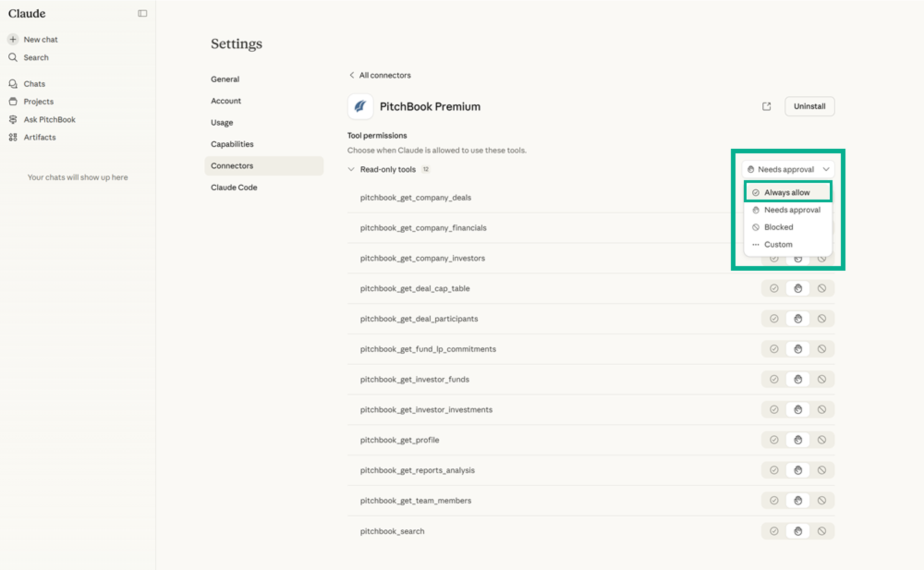This screenshot has height=570, width=924.
Task: Set pitchbook_get_deal_participants to always allow
Action: [x=774, y=319]
